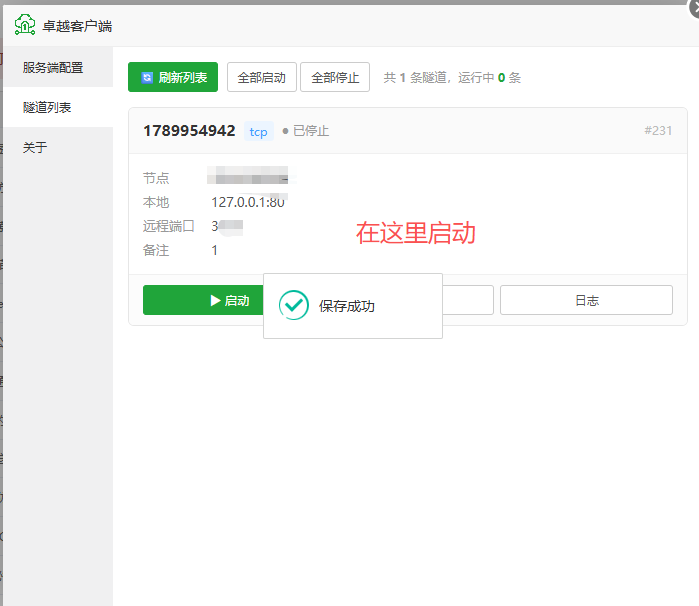Click the #231 tunnel ID label
The width and height of the screenshot is (699, 606).
click(658, 131)
